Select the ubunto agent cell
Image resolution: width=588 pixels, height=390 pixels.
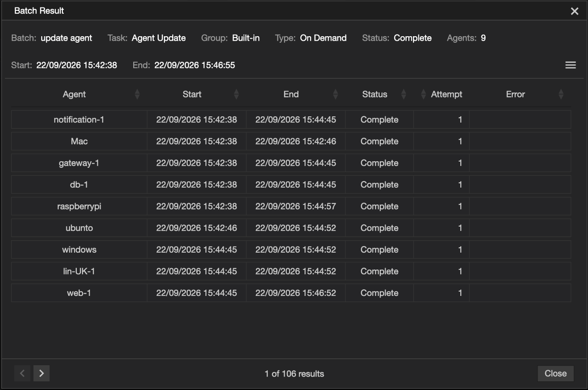coord(79,228)
